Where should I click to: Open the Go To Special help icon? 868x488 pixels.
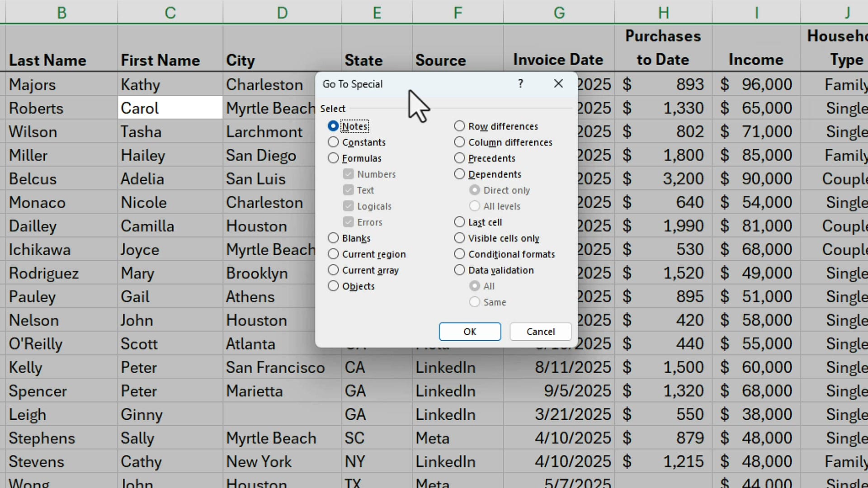[x=520, y=84]
